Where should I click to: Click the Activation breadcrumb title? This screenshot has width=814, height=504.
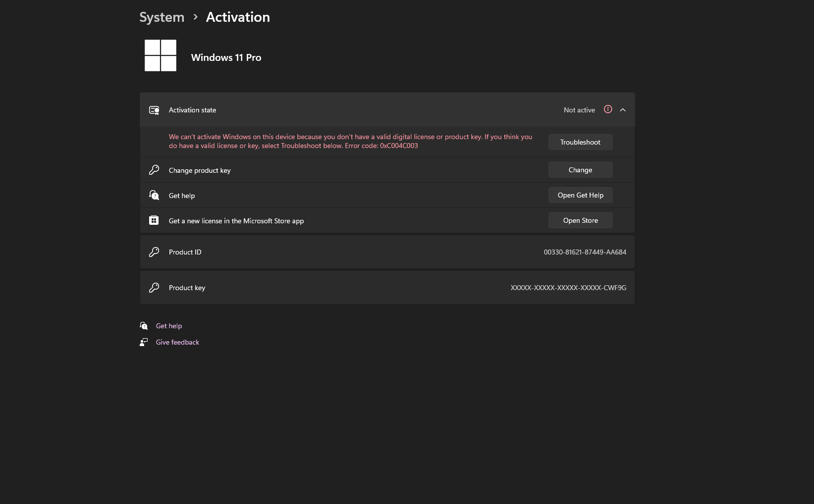(x=238, y=17)
